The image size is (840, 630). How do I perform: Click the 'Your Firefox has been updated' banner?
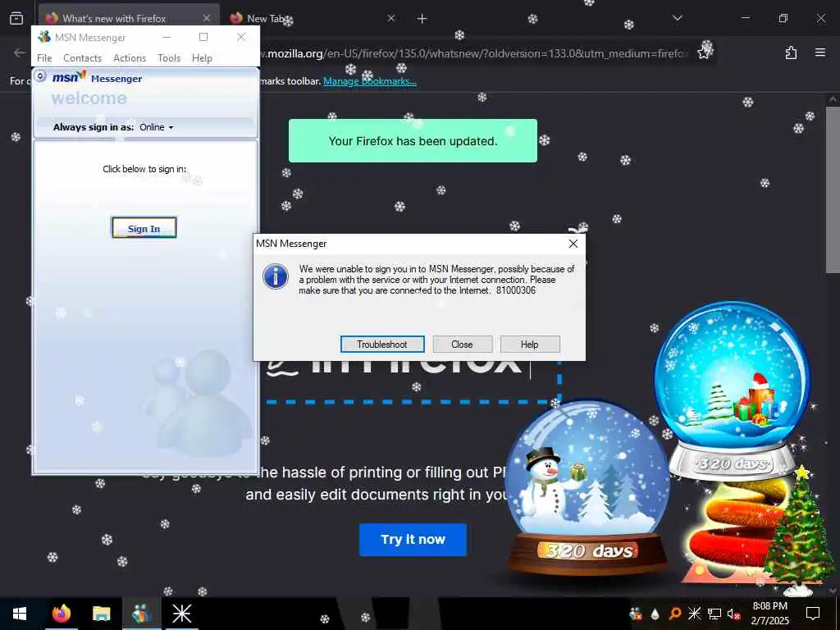pos(413,141)
